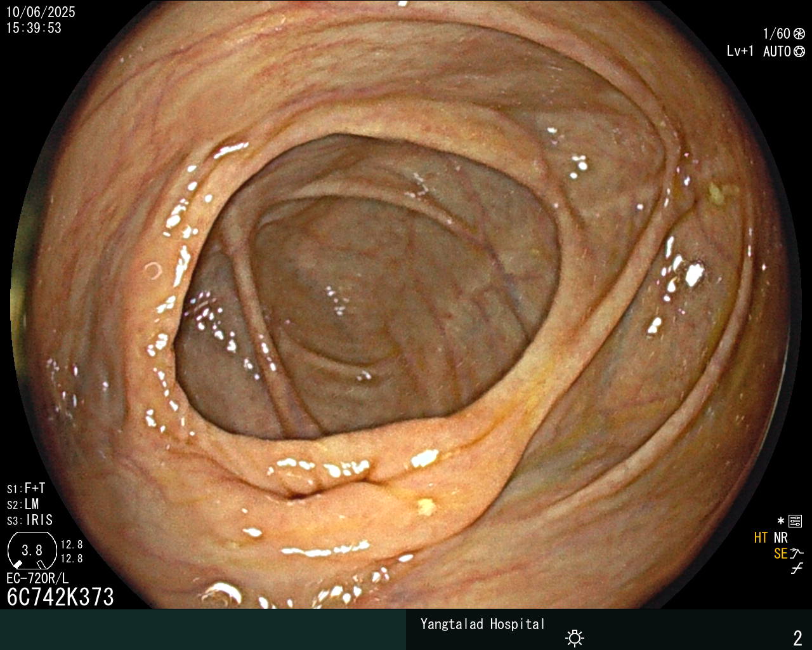This screenshot has width=812, height=650.
Task: Click the time 15:39:53
Action: pyautogui.click(x=34, y=28)
